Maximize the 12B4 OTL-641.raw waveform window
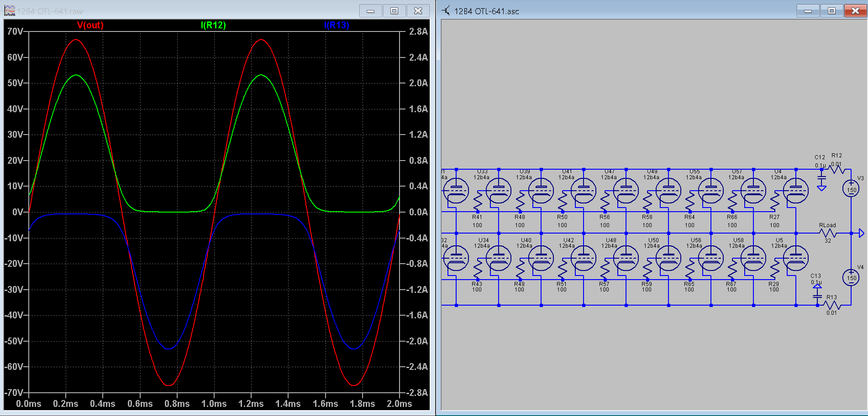This screenshot has height=416, width=868. tap(395, 10)
